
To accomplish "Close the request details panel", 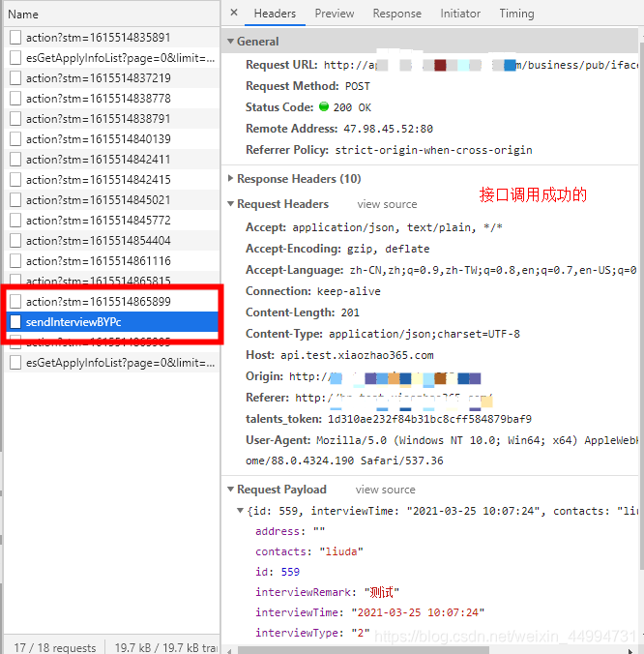I will pyautogui.click(x=234, y=13).
